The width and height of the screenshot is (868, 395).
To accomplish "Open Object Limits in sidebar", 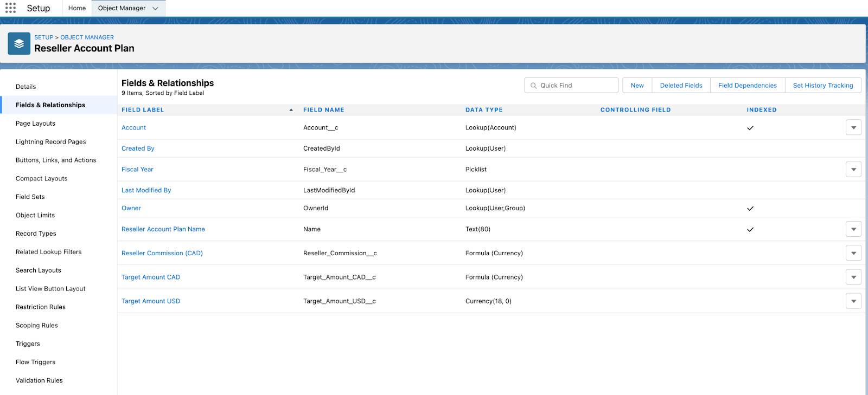I will pyautogui.click(x=35, y=215).
